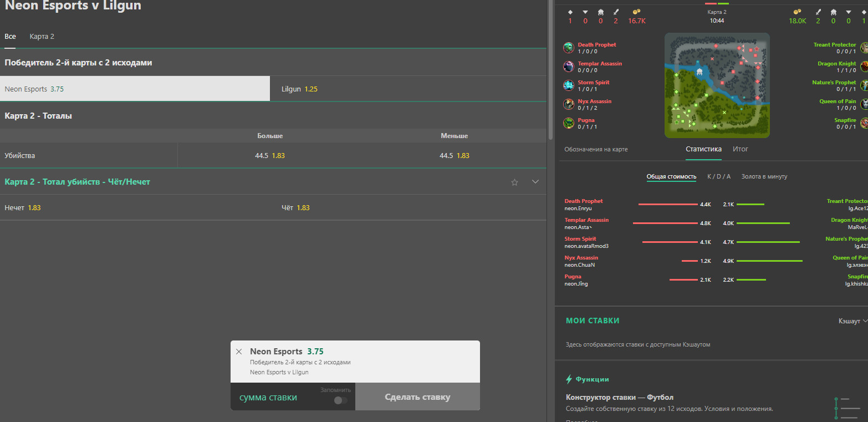Click the green team's Roshan helmet icon
868x422 pixels.
click(x=833, y=12)
